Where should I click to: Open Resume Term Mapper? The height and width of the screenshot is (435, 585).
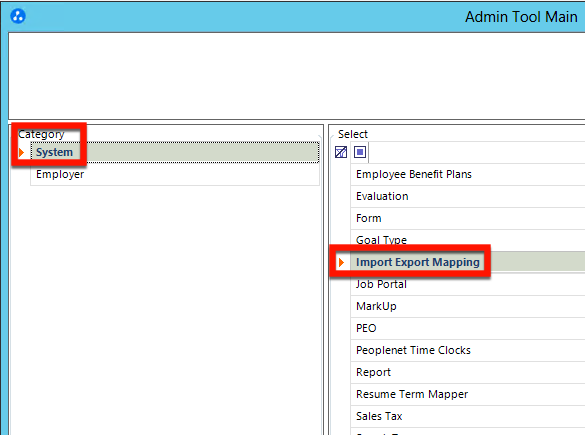point(468,394)
